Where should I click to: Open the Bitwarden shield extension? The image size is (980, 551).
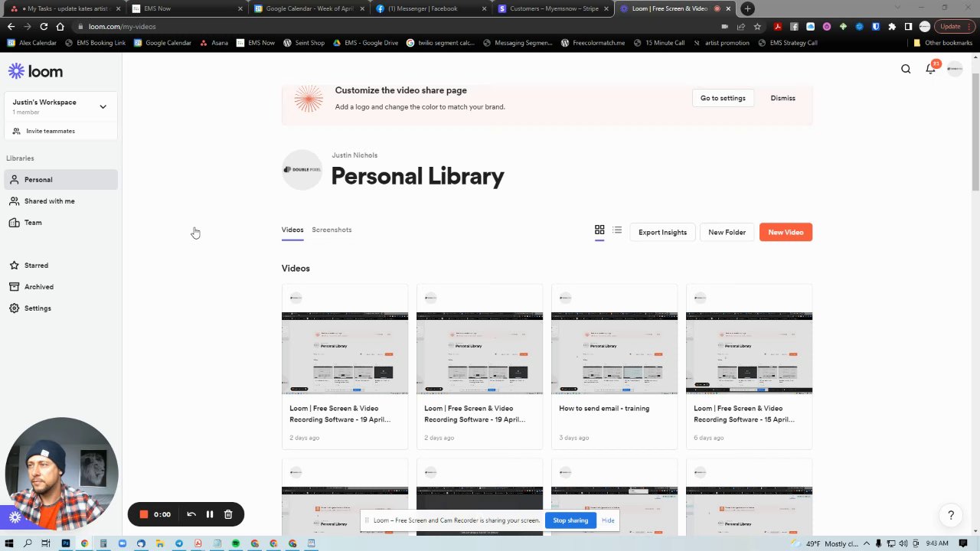click(x=876, y=26)
